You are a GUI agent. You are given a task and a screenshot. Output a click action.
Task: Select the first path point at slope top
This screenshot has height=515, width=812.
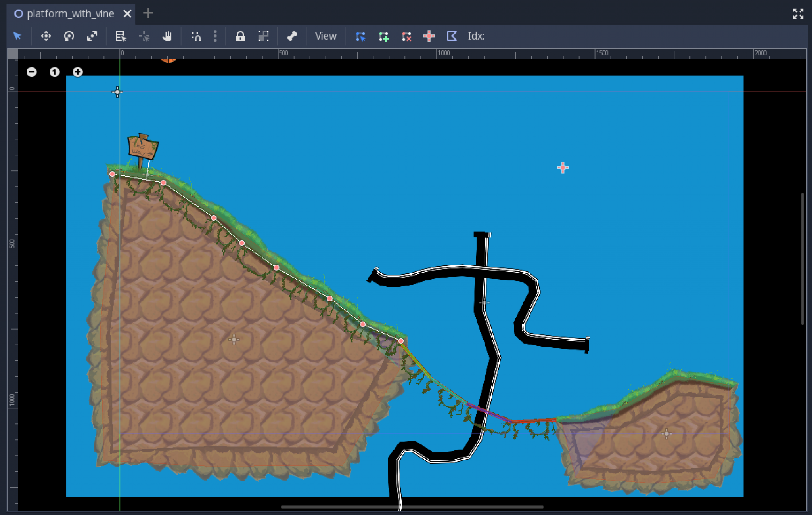click(x=112, y=174)
